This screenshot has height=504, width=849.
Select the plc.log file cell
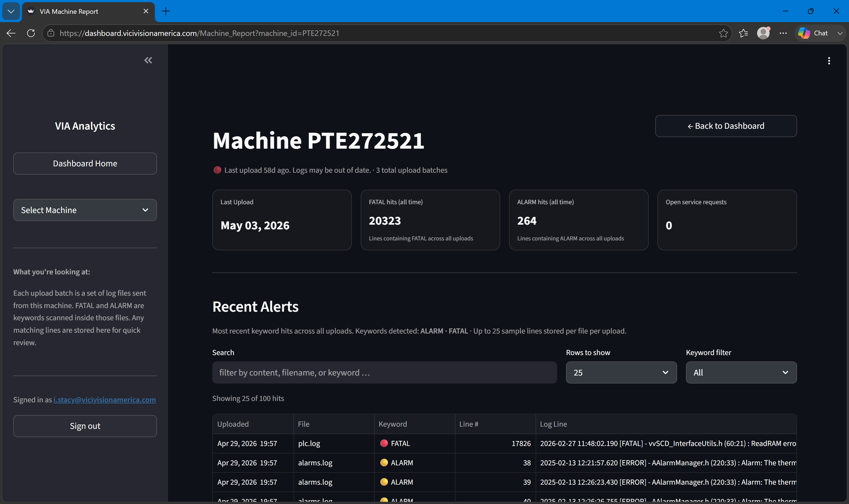pyautogui.click(x=334, y=443)
